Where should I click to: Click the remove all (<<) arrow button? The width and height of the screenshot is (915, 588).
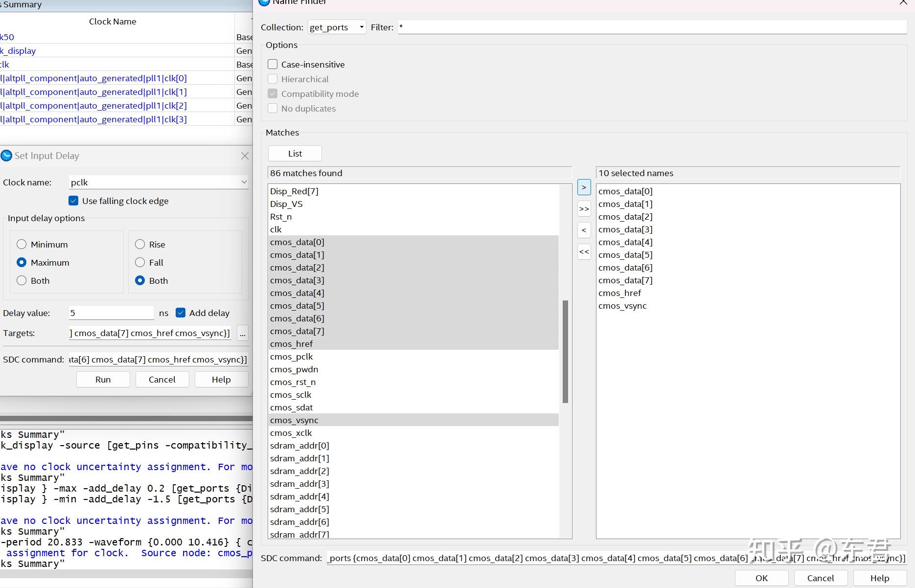tap(584, 252)
